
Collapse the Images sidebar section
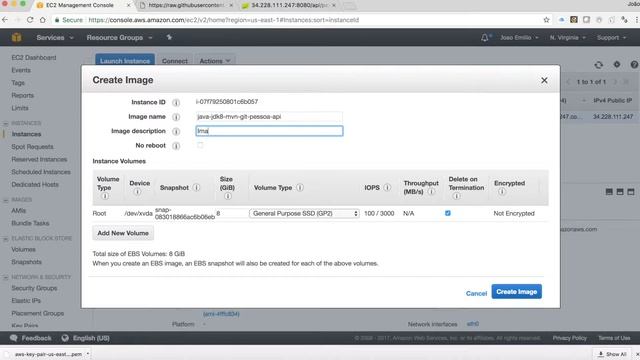[x=6, y=200]
